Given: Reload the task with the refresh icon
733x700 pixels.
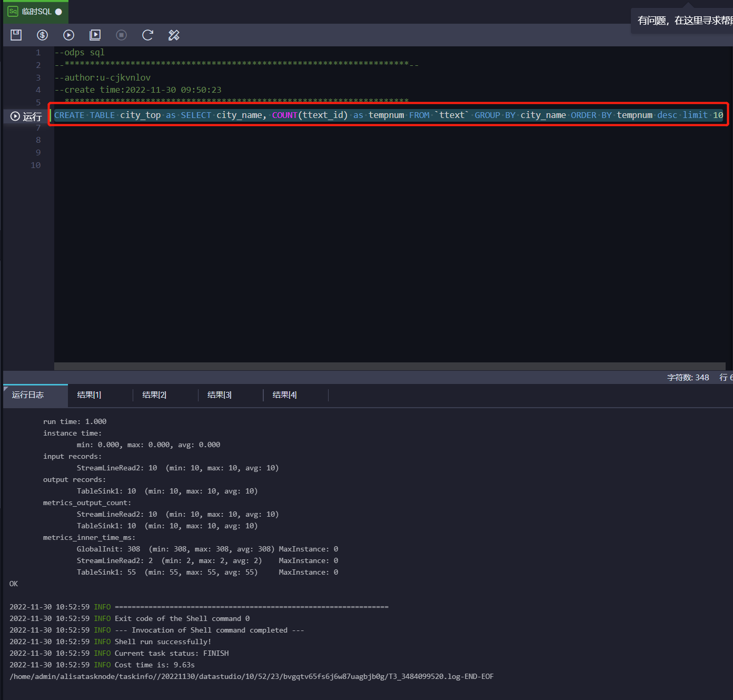Looking at the screenshot, I should point(147,35).
